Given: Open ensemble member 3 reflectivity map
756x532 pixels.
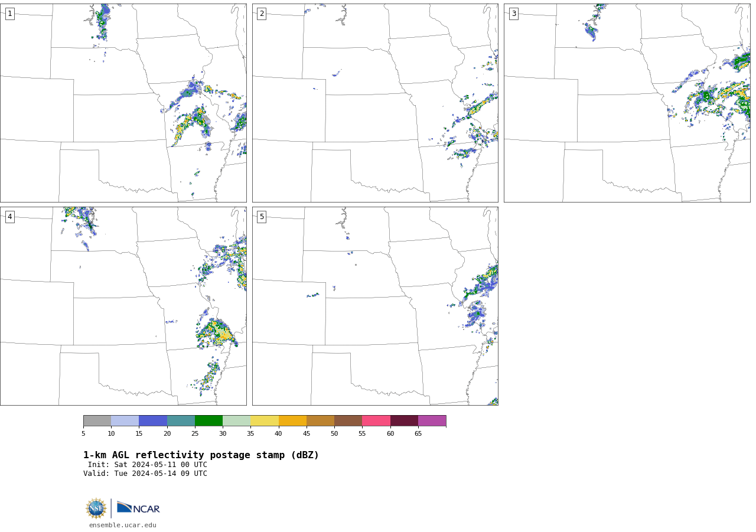Looking at the screenshot, I should pyautogui.click(x=627, y=103).
